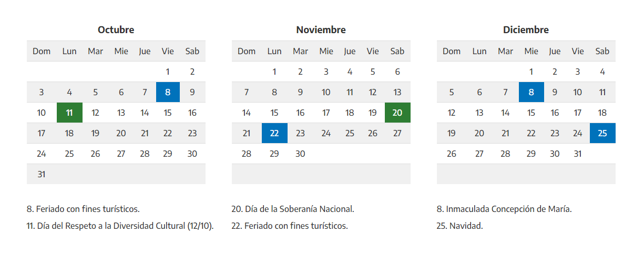
Task: Click the Dom column header in Octubre
Action: [42, 51]
